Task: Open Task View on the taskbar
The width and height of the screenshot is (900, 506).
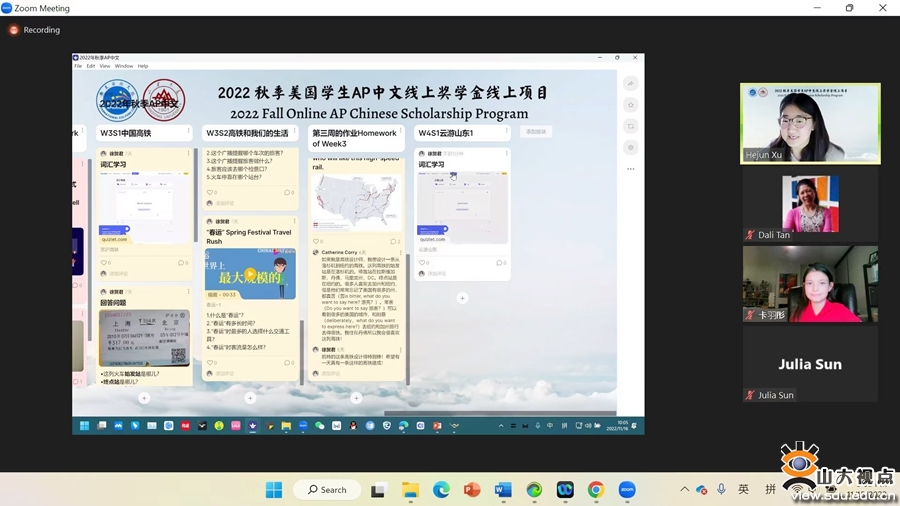Action: point(378,491)
